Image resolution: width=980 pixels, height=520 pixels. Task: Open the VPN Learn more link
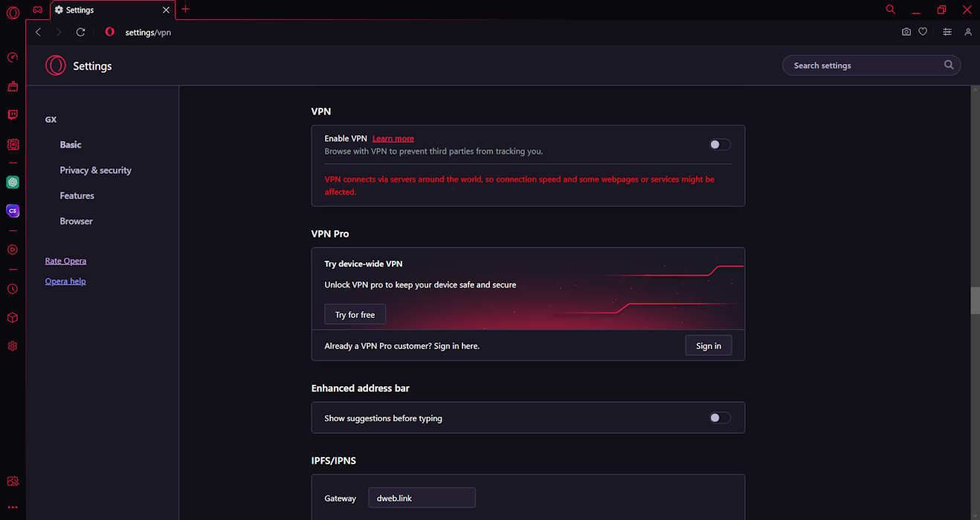click(393, 139)
